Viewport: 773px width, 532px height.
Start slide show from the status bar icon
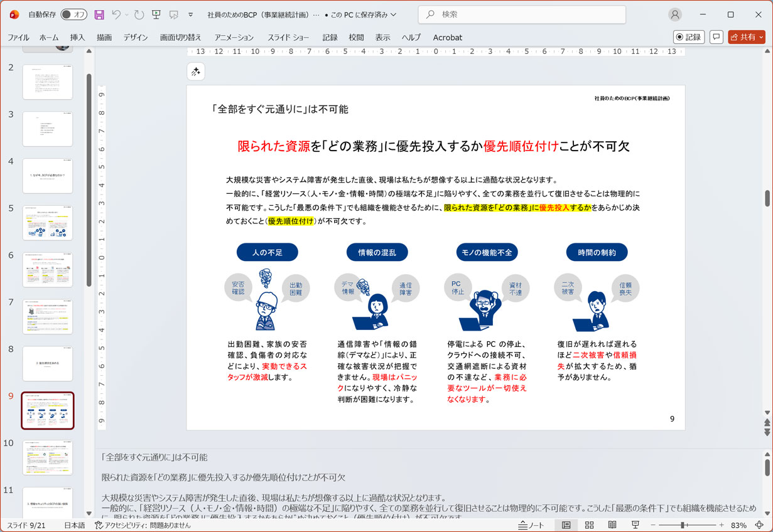[636, 524]
